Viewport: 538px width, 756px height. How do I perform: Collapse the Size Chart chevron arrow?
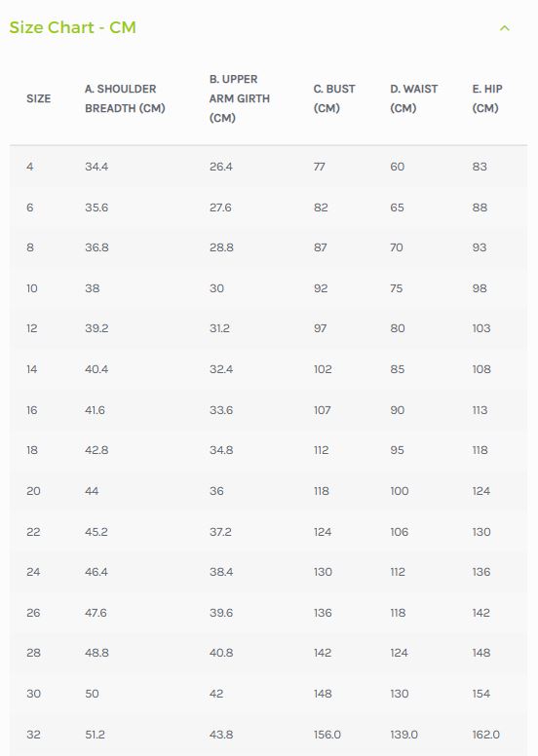(504, 28)
